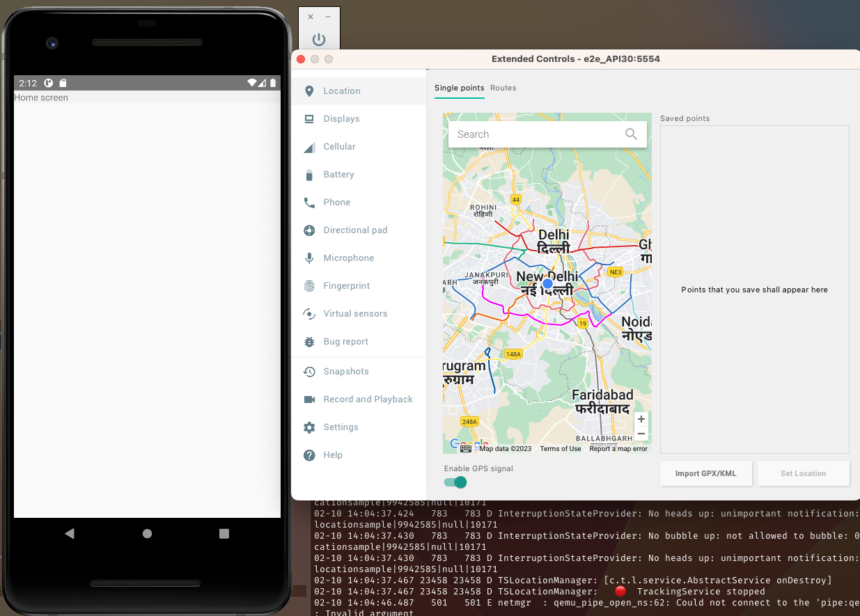Select the Directional pad panel
Screen dimensions: 860x616
354,230
